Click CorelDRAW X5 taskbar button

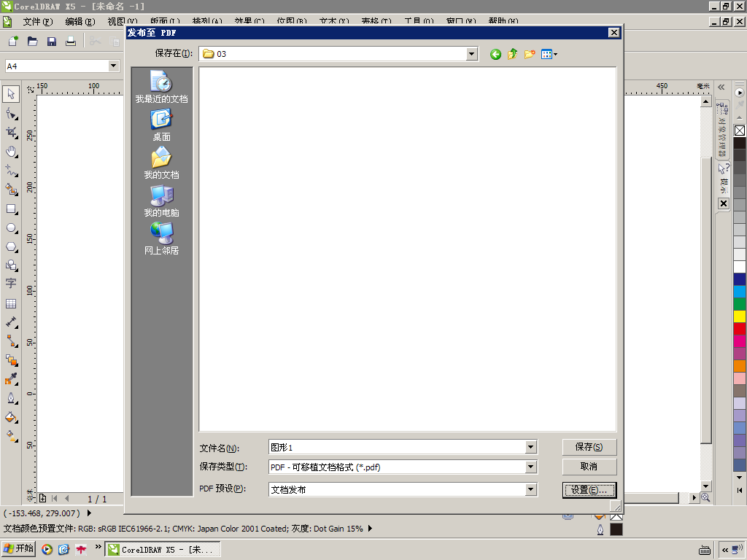tap(163, 550)
